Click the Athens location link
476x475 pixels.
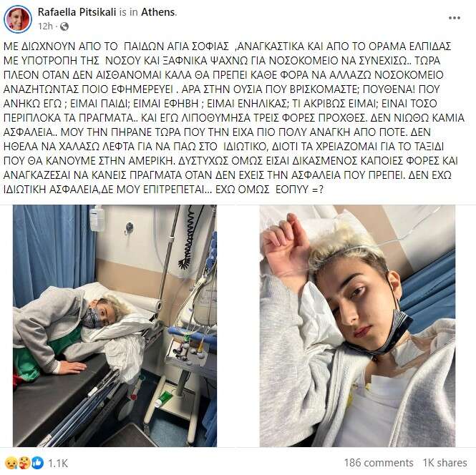click(x=158, y=12)
